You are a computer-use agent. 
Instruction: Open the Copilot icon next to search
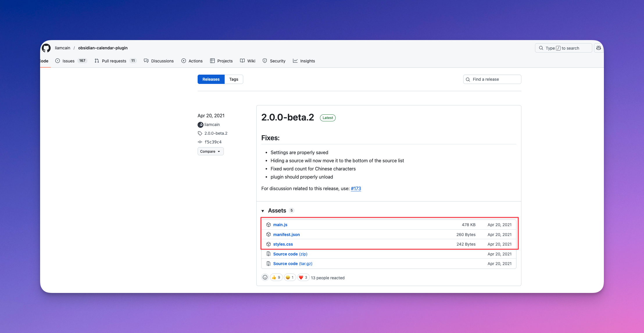[x=599, y=48]
